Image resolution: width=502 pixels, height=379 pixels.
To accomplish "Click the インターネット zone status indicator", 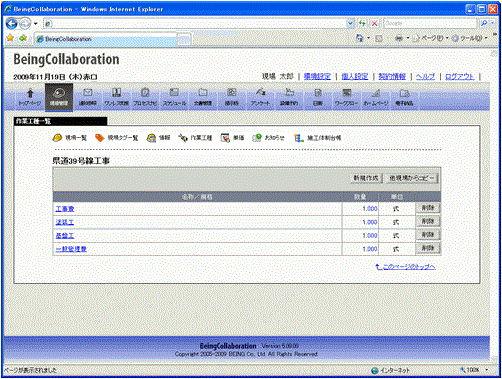I will pyautogui.click(x=391, y=370).
